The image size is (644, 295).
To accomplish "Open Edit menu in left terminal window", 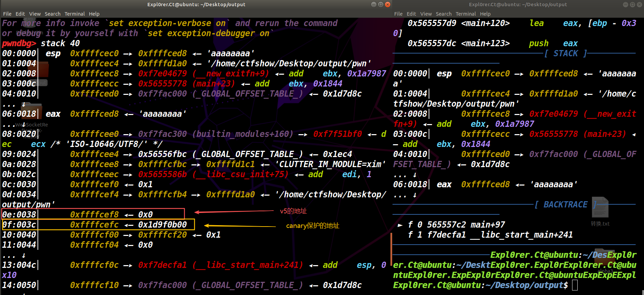I will click(20, 14).
